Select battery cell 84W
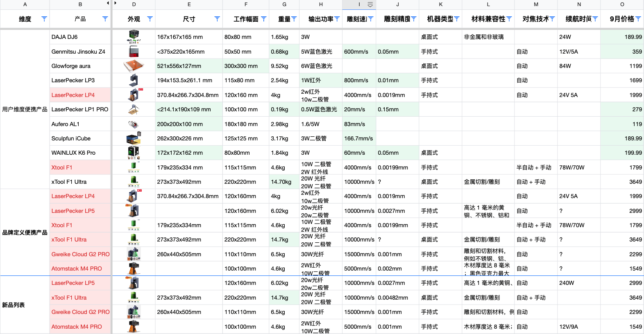Image resolution: width=644 pixels, height=334 pixels. point(579,66)
